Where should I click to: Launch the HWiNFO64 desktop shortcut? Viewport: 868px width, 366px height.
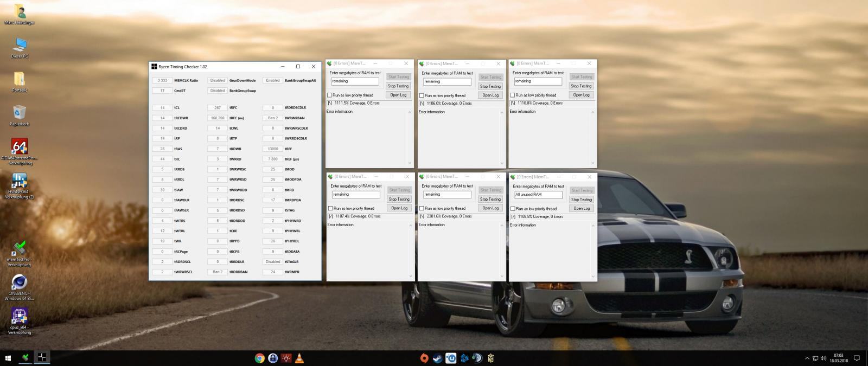(x=20, y=185)
